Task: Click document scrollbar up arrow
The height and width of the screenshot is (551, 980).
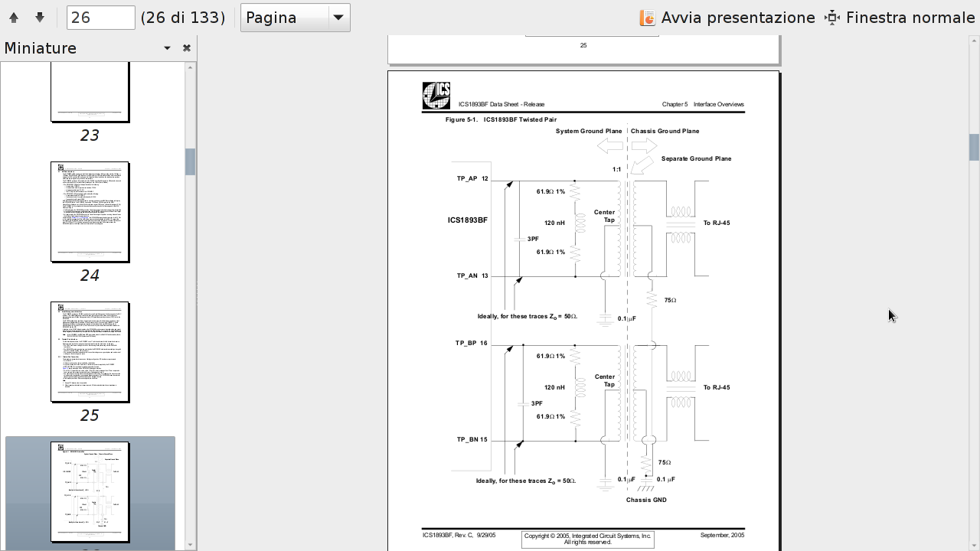Action: coord(975,40)
